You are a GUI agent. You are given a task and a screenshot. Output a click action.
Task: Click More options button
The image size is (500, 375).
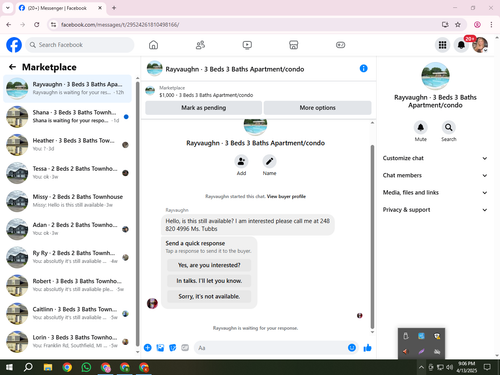(317, 108)
